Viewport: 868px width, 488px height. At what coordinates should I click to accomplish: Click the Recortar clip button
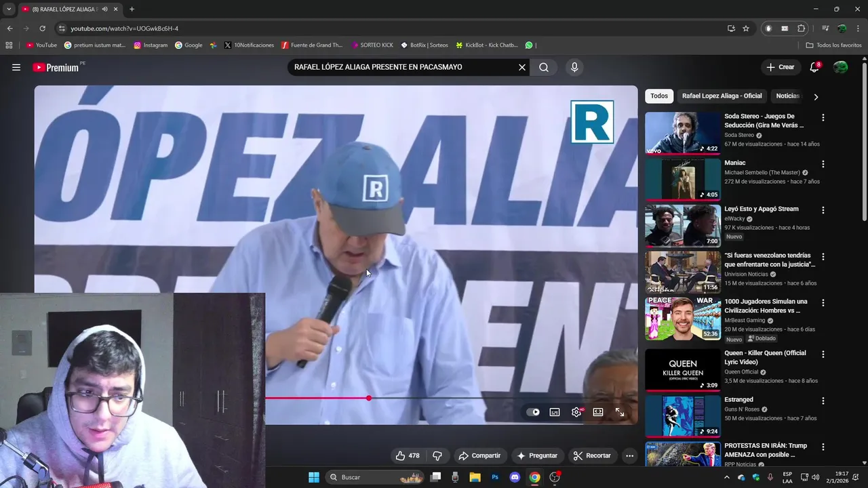(x=592, y=455)
